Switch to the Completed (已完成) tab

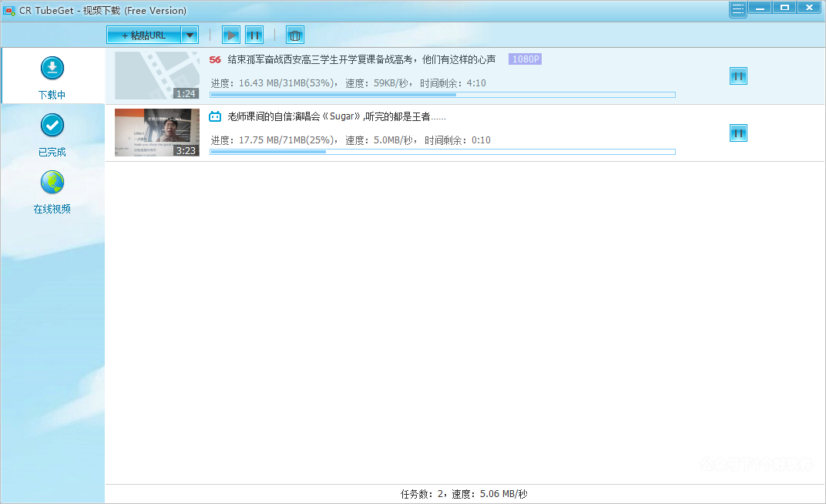[52, 134]
